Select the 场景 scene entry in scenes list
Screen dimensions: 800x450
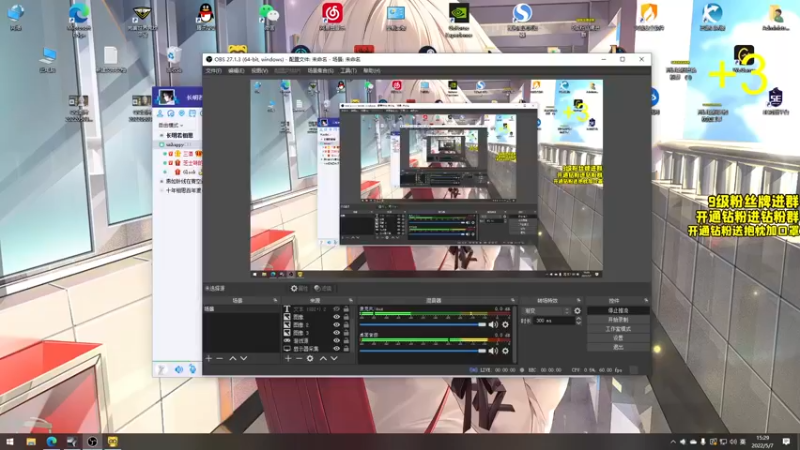tap(241, 309)
